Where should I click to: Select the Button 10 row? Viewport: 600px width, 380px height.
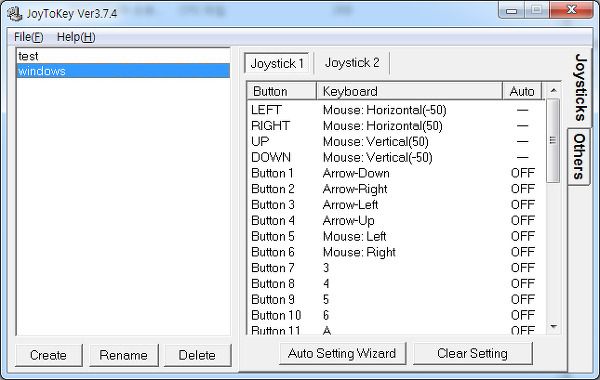pos(396,315)
